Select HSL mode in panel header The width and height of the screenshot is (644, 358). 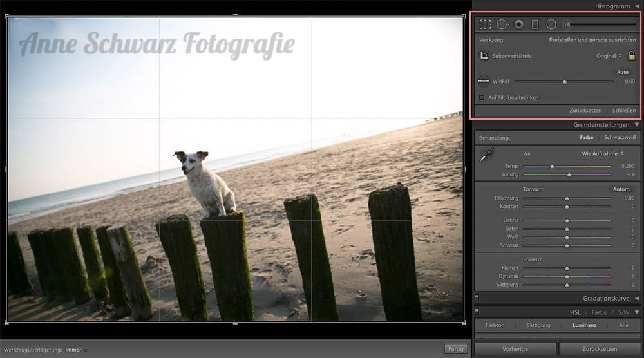575,312
